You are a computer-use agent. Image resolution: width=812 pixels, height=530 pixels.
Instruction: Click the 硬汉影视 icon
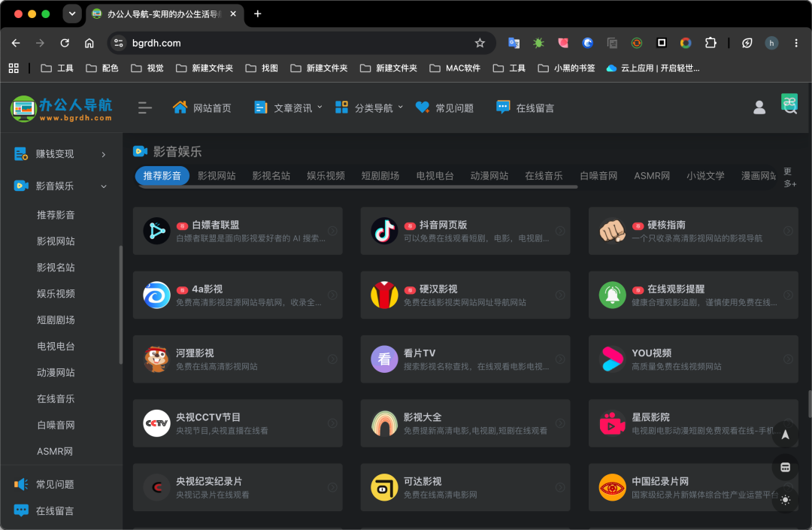[384, 295]
